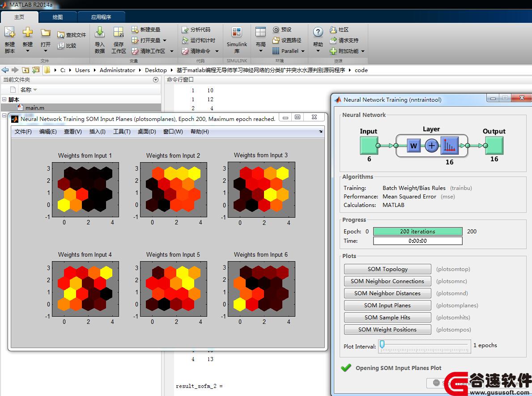Open the Insert (插入) menu in figure window
This screenshot has height=396, width=532.
(97, 132)
